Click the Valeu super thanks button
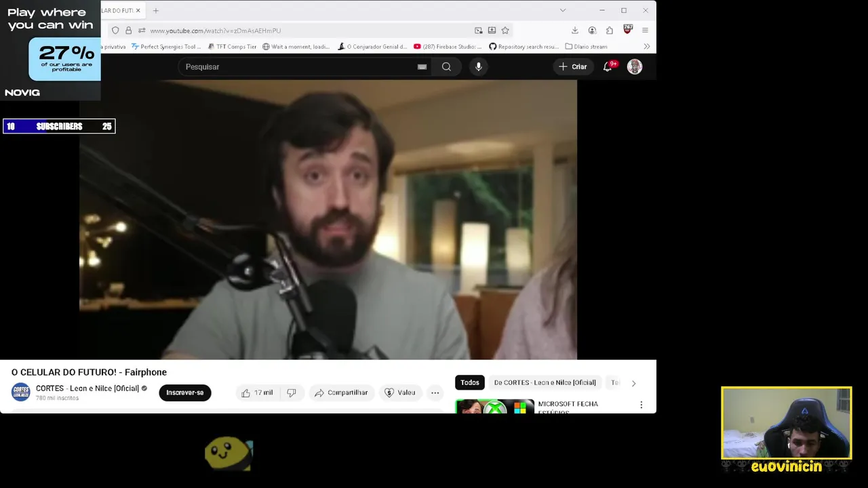Viewport: 868px width, 488px height. pyautogui.click(x=399, y=392)
